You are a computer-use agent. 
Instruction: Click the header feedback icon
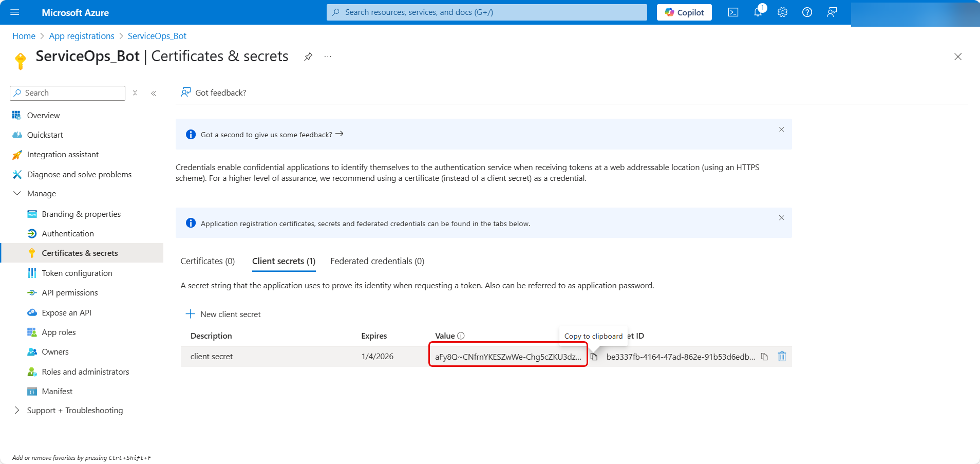pyautogui.click(x=832, y=12)
